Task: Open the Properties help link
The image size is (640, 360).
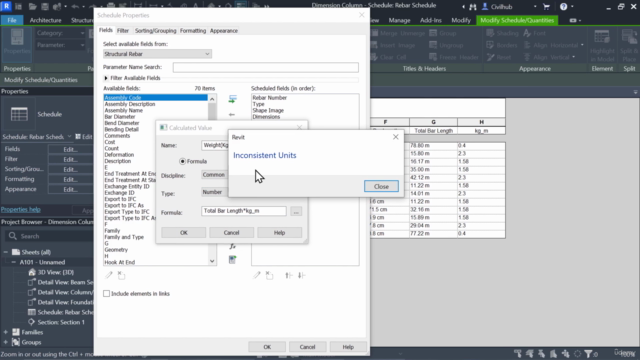Action: point(20,209)
